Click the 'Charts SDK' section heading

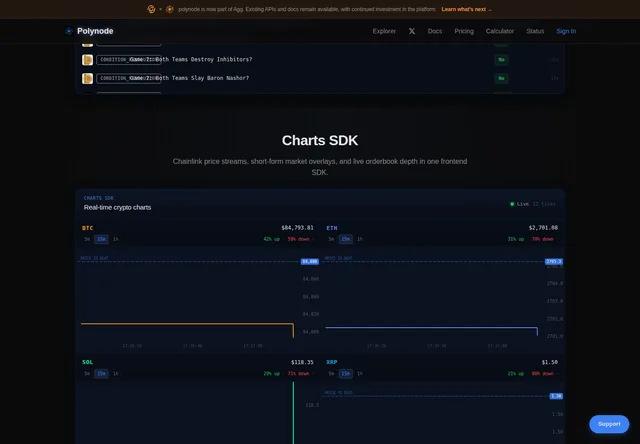(320, 140)
